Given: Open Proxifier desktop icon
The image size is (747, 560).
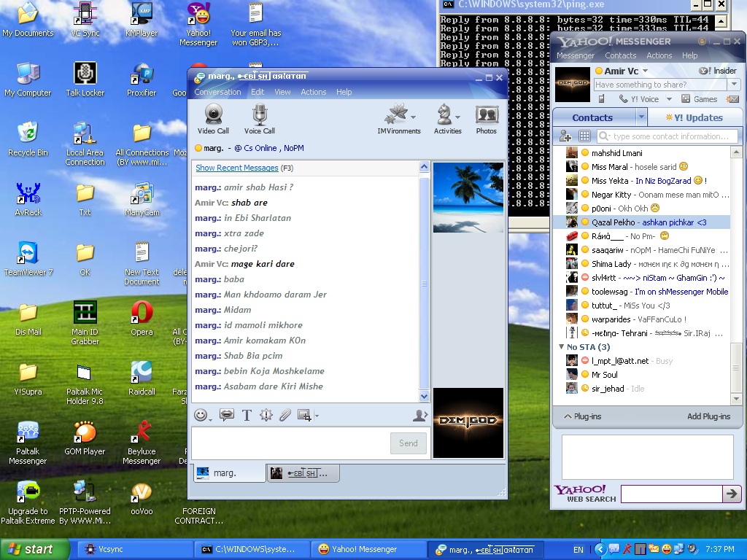Looking at the screenshot, I should pyautogui.click(x=142, y=79).
